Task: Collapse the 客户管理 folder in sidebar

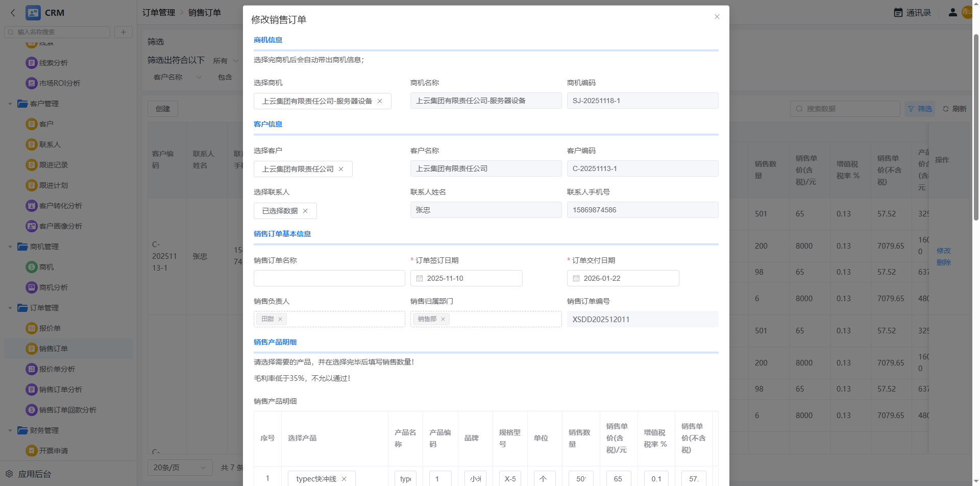Action: click(x=10, y=104)
